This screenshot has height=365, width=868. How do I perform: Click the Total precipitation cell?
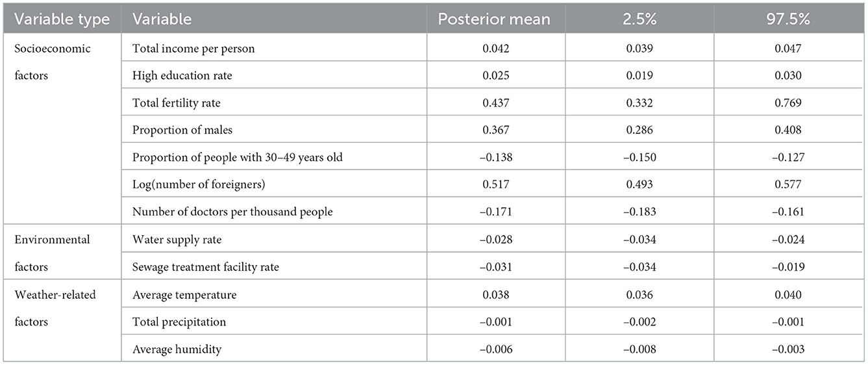point(179,322)
